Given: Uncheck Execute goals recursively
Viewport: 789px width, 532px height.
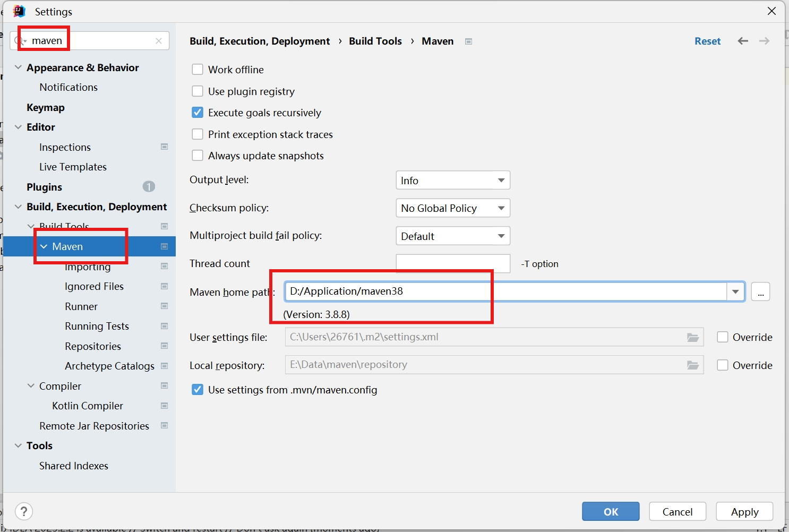Looking at the screenshot, I should 198,113.
